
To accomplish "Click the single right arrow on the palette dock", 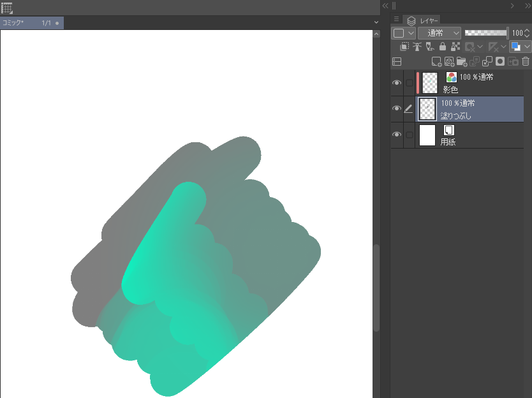I will click(512, 6).
